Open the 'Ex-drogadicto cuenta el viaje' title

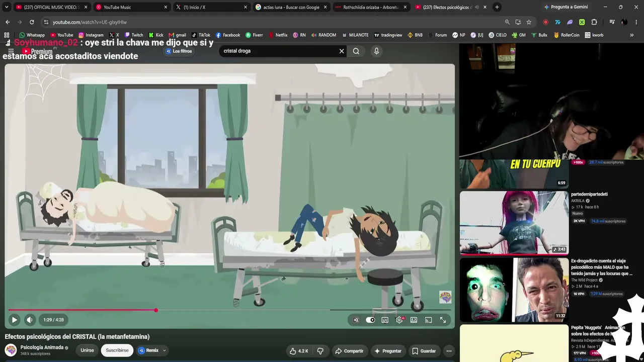602,267
